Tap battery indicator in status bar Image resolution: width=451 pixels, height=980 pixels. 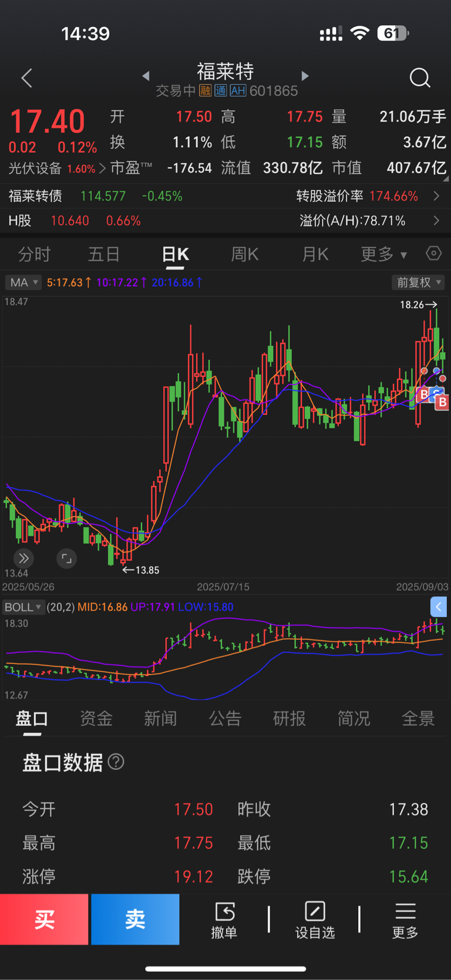[x=393, y=33]
